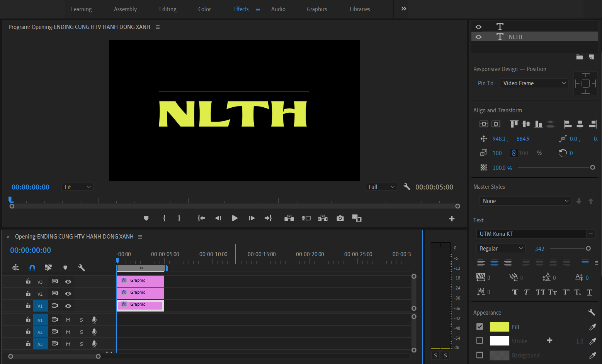Click the Mark Out bracket icon
602x364 pixels.
tap(179, 218)
